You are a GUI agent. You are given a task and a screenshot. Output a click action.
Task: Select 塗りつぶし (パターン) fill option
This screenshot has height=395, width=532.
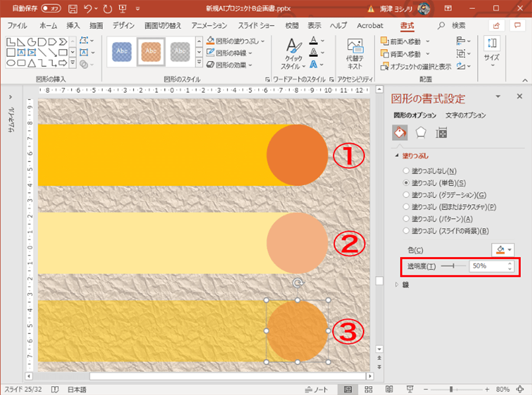[x=406, y=219]
